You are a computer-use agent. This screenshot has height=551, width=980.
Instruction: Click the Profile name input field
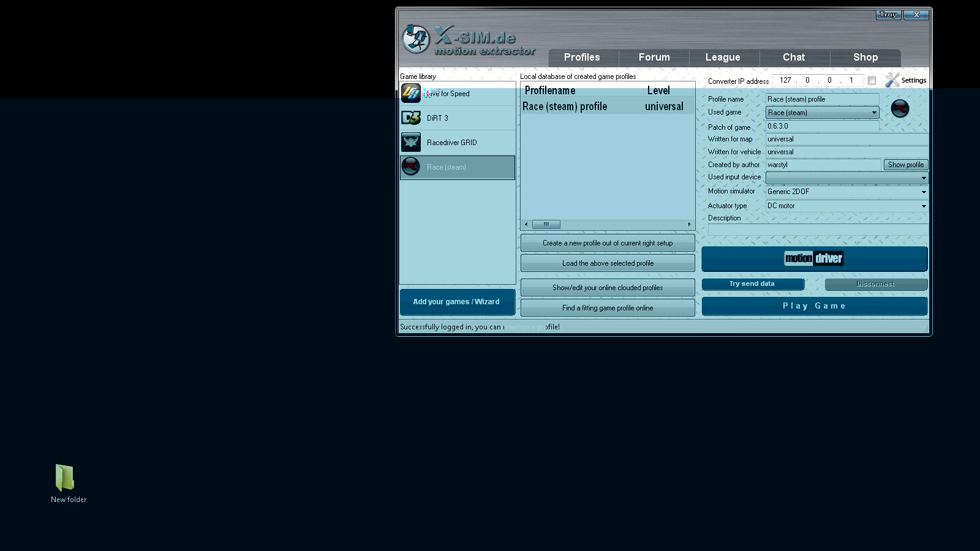pos(821,99)
